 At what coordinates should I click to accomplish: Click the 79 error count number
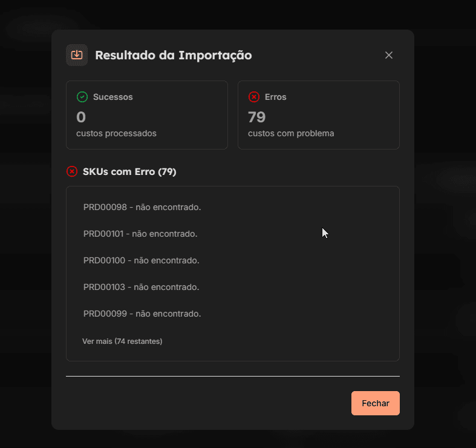[x=257, y=117]
